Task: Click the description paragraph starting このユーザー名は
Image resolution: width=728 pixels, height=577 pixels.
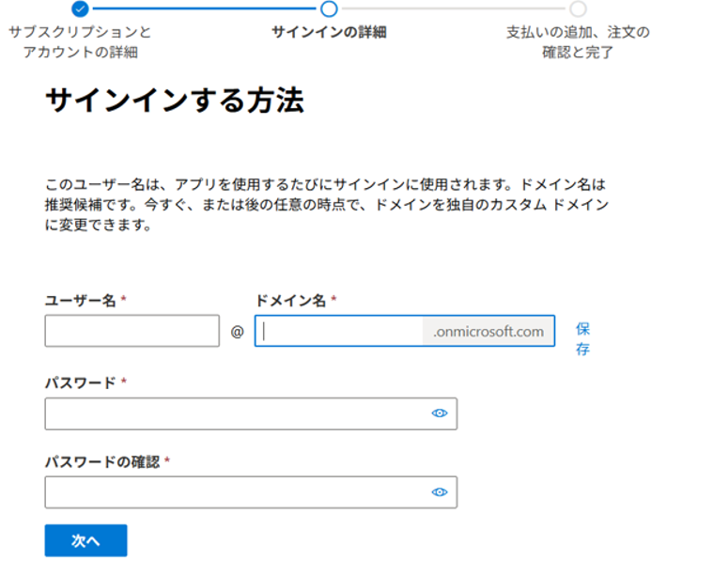Action: pos(327,205)
